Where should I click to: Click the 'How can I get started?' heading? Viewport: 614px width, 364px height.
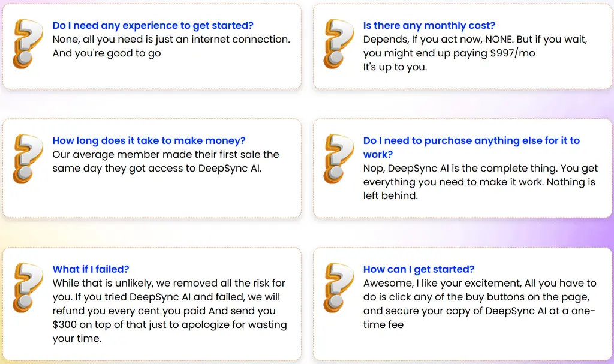[419, 269]
